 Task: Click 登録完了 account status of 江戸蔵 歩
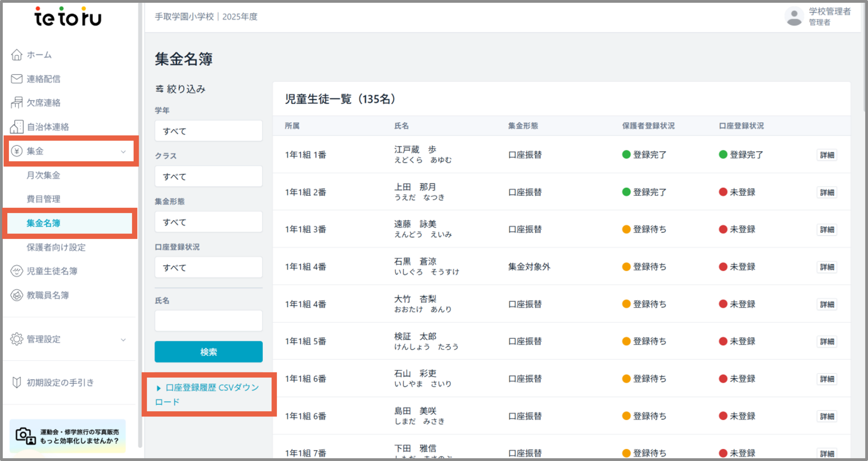pos(741,155)
